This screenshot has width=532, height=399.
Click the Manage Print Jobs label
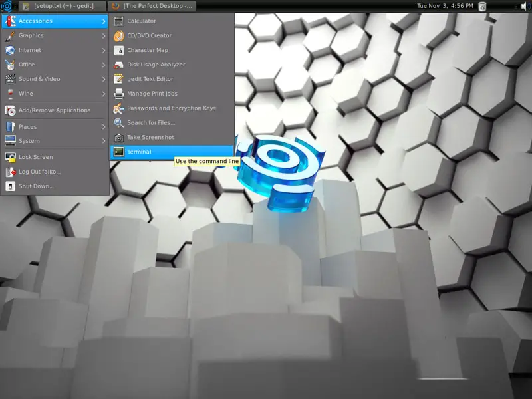coord(152,94)
